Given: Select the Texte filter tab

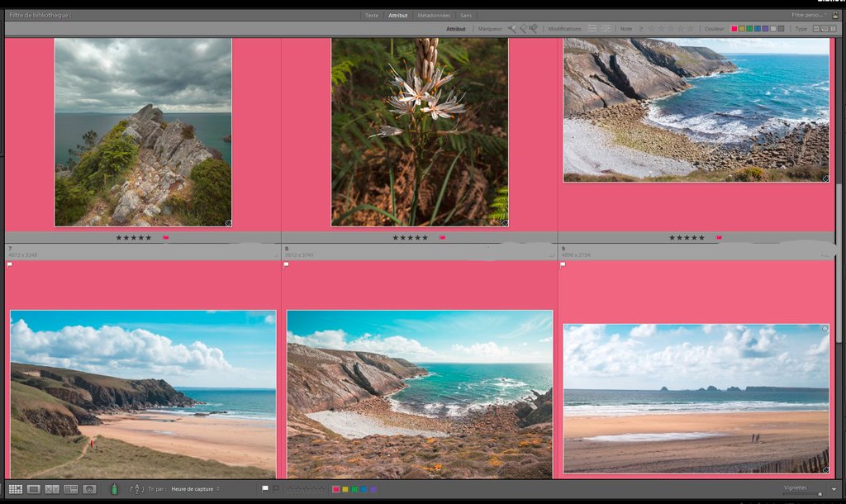Looking at the screenshot, I should point(372,15).
